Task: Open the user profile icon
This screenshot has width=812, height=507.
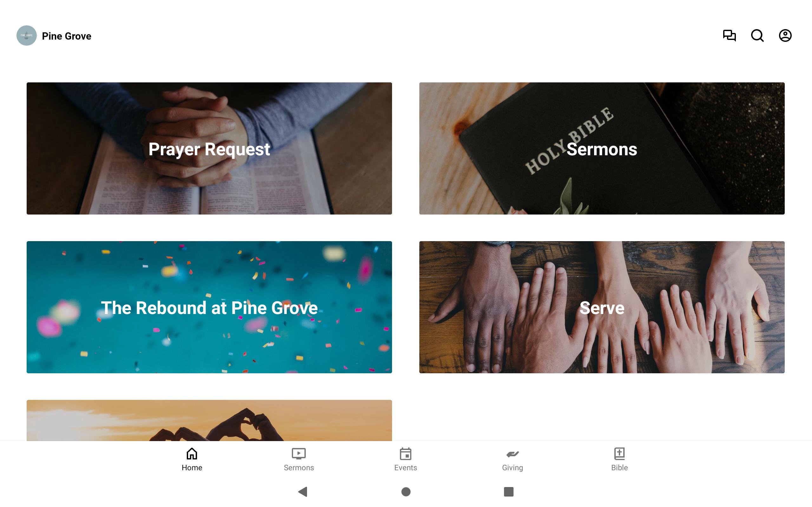Action: 785,35
